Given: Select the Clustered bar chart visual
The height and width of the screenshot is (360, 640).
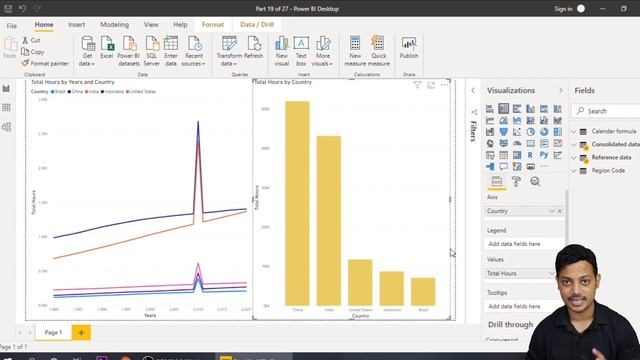Looking at the screenshot, I should click(517, 109).
